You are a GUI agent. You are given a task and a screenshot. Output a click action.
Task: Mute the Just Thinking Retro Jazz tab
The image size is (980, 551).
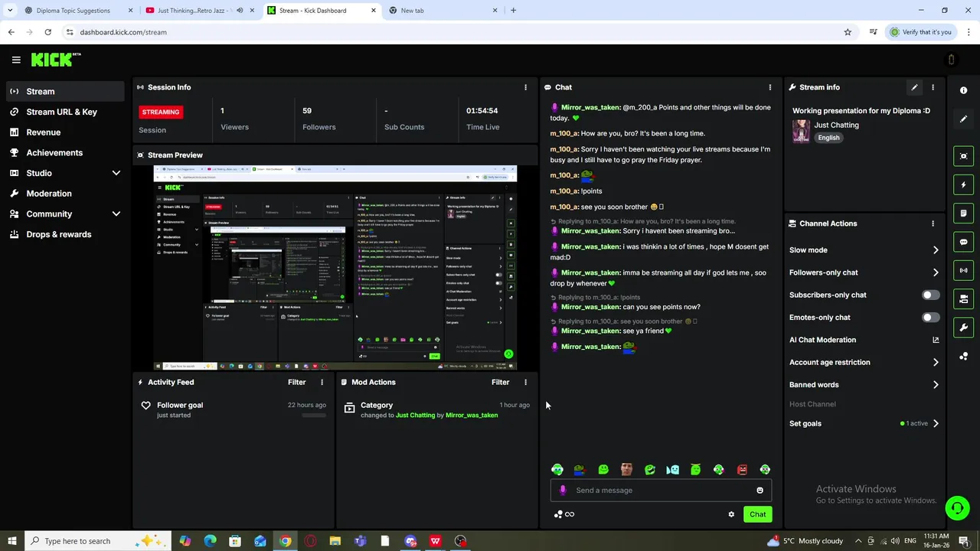coord(239,11)
